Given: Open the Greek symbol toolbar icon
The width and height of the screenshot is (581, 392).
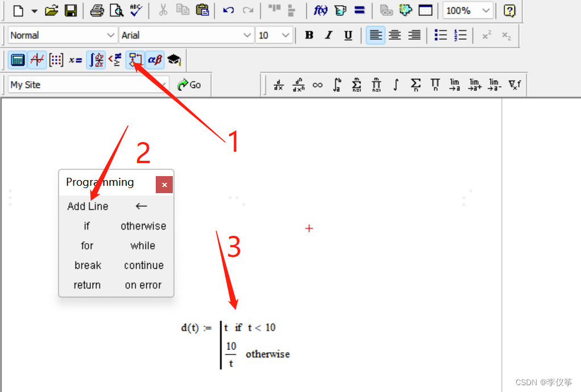Looking at the screenshot, I should 155,60.
